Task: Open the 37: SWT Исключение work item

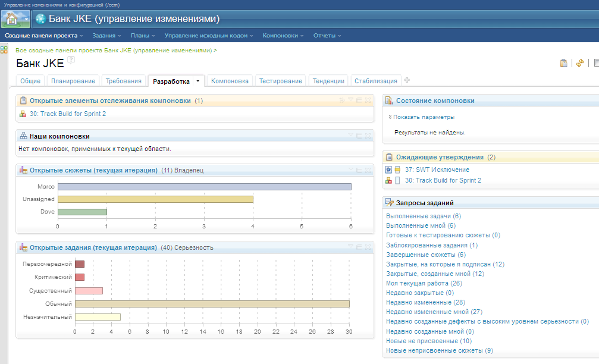Action: [x=437, y=170]
